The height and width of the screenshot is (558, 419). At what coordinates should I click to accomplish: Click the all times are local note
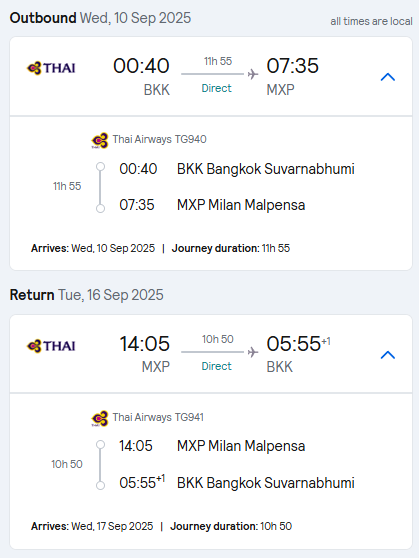[x=371, y=21]
